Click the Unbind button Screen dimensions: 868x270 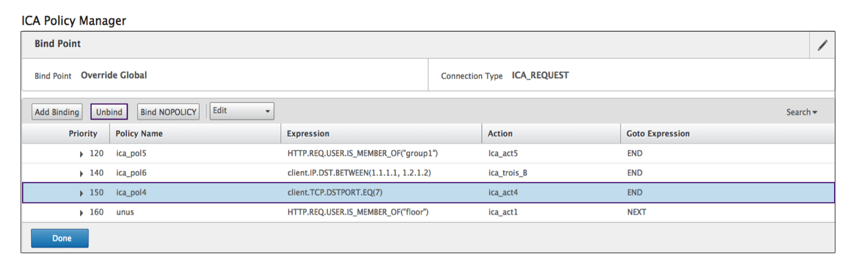tap(109, 112)
